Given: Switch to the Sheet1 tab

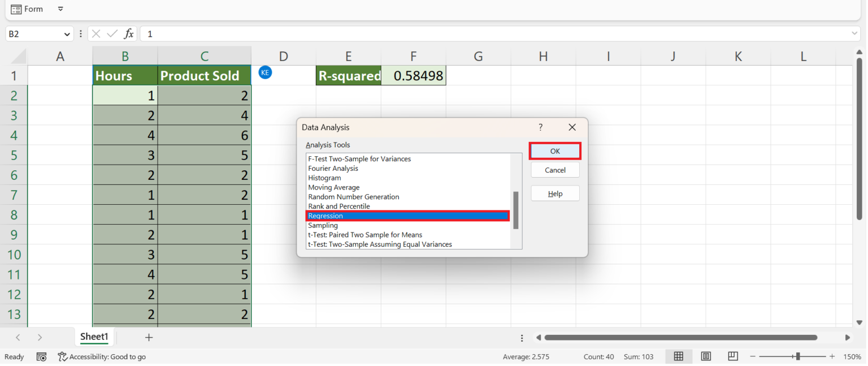Looking at the screenshot, I should pyautogui.click(x=94, y=337).
